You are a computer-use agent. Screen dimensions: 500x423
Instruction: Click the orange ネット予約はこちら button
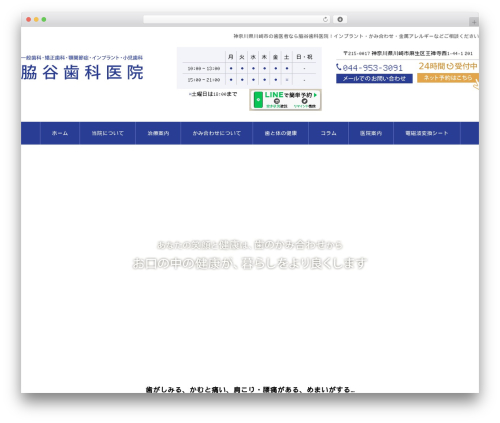click(448, 78)
